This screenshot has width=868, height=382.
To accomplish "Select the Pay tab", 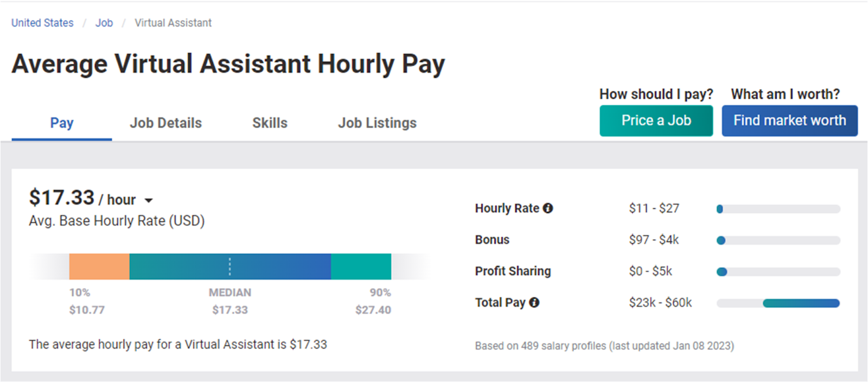I will 62,123.
